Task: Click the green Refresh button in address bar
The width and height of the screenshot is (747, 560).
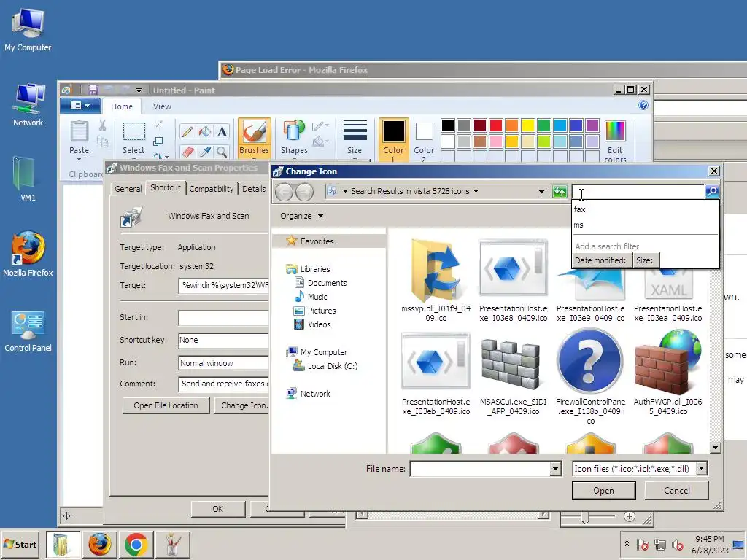Action: click(x=560, y=192)
